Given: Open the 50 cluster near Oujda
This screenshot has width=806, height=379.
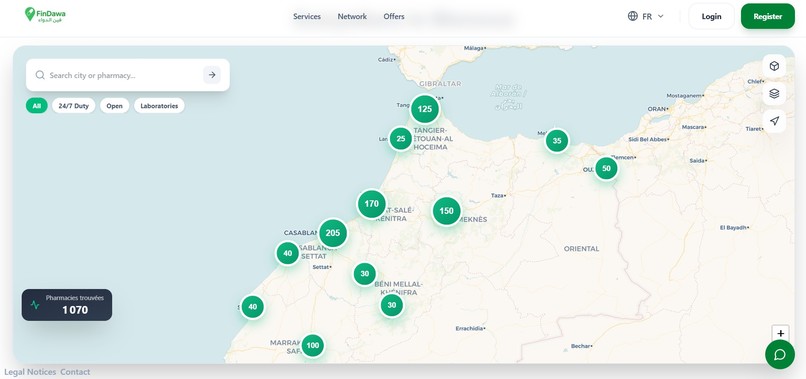Looking at the screenshot, I should [606, 168].
